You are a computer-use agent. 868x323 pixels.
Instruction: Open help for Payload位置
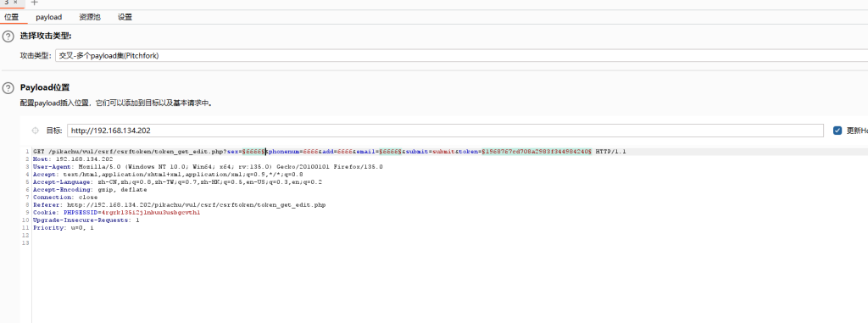pos(8,88)
